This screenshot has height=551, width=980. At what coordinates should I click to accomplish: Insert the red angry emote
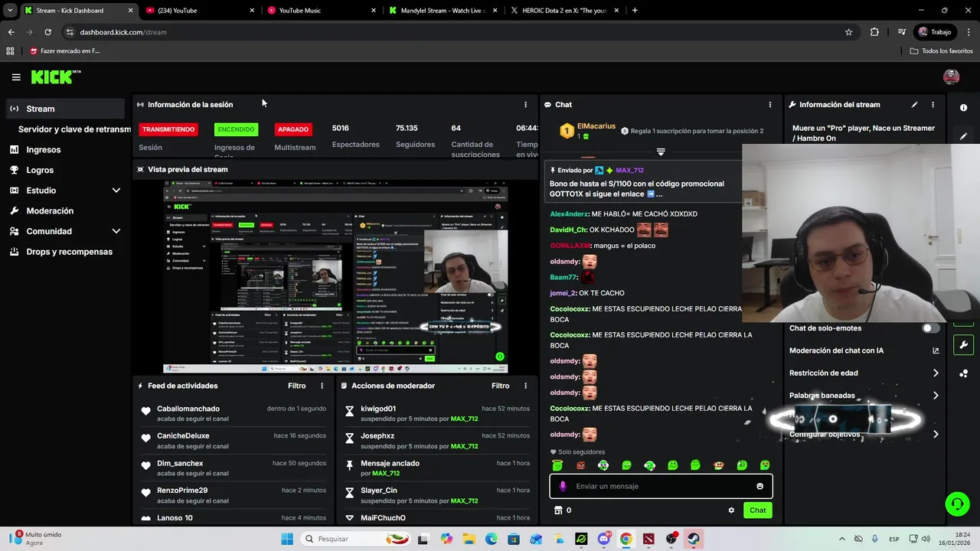(x=580, y=465)
